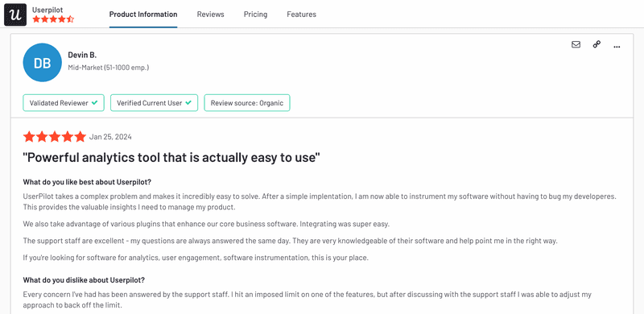
Task: Copy review link via chain icon
Action: click(597, 44)
